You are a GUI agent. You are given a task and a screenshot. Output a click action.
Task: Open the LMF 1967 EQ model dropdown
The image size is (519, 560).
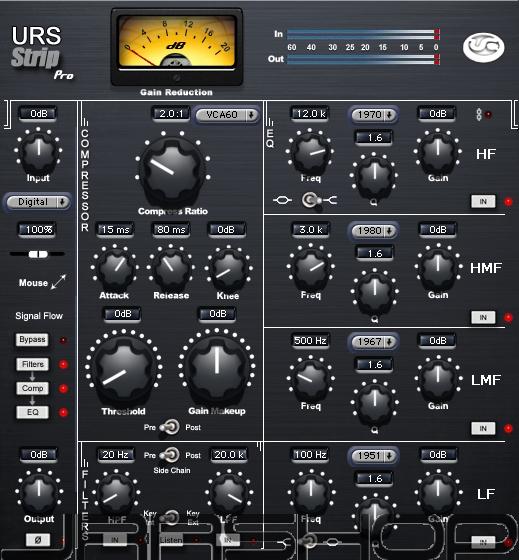[x=374, y=342]
